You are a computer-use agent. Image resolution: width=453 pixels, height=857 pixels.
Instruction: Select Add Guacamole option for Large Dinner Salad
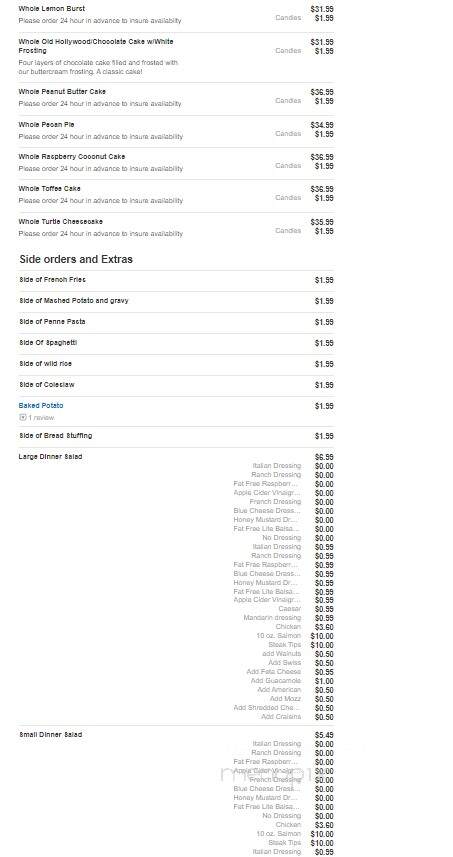point(276,680)
